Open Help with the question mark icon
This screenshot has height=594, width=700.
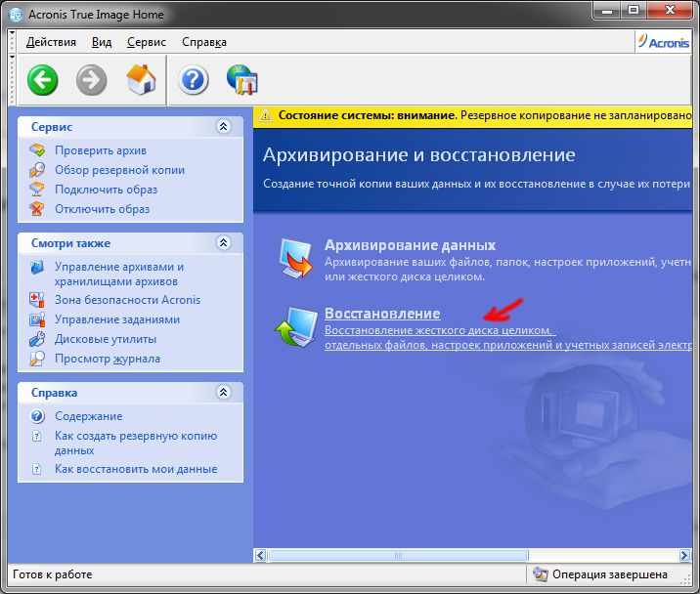click(x=194, y=80)
